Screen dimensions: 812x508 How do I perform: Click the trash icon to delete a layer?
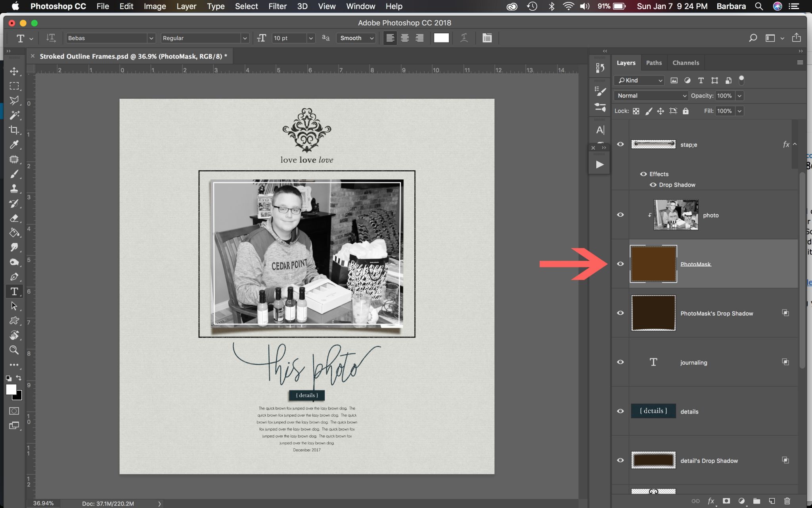pos(787,501)
